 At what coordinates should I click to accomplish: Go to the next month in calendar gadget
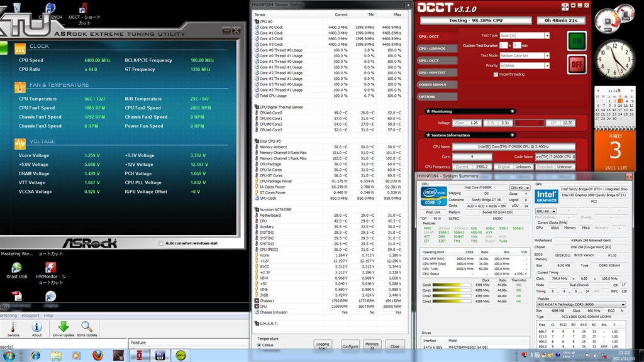(x=632, y=90)
